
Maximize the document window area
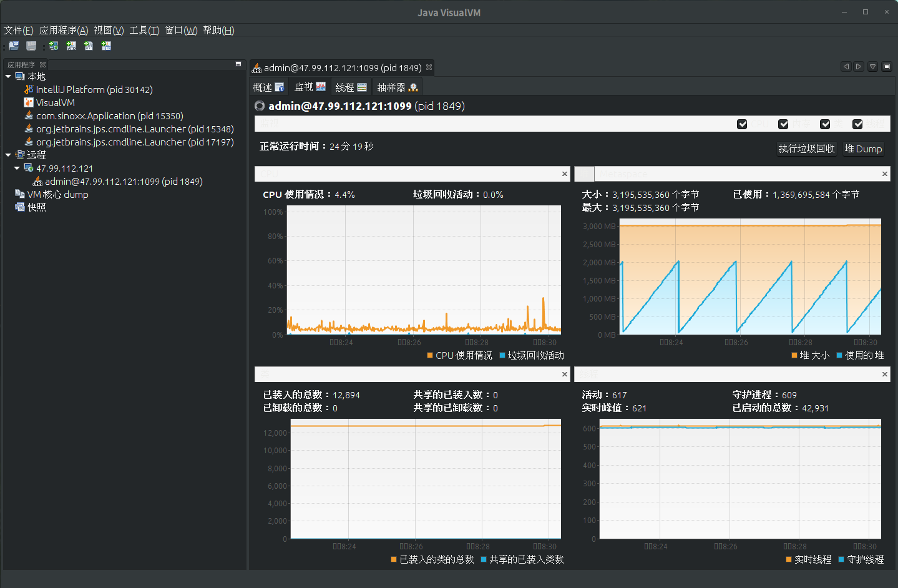pyautogui.click(x=887, y=67)
